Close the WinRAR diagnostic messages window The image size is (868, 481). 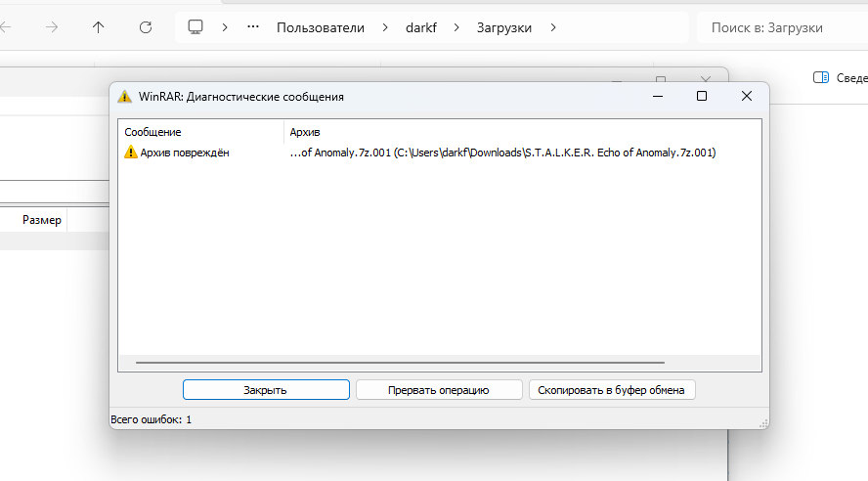pos(746,97)
